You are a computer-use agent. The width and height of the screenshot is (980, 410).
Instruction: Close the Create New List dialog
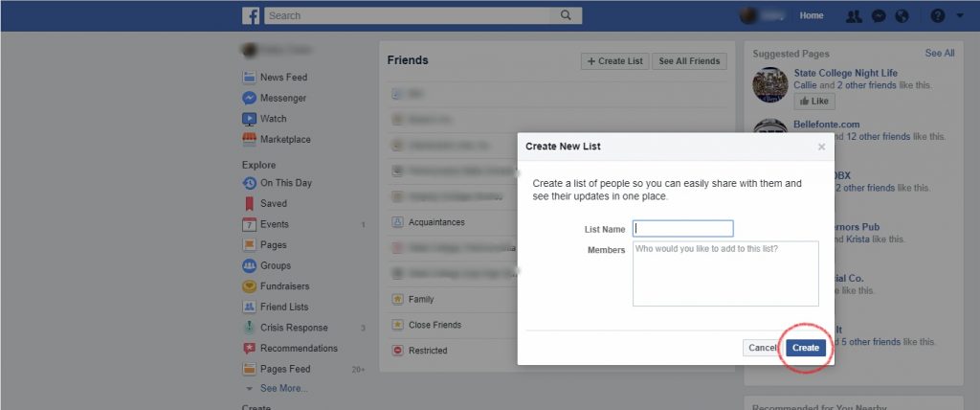click(x=821, y=148)
